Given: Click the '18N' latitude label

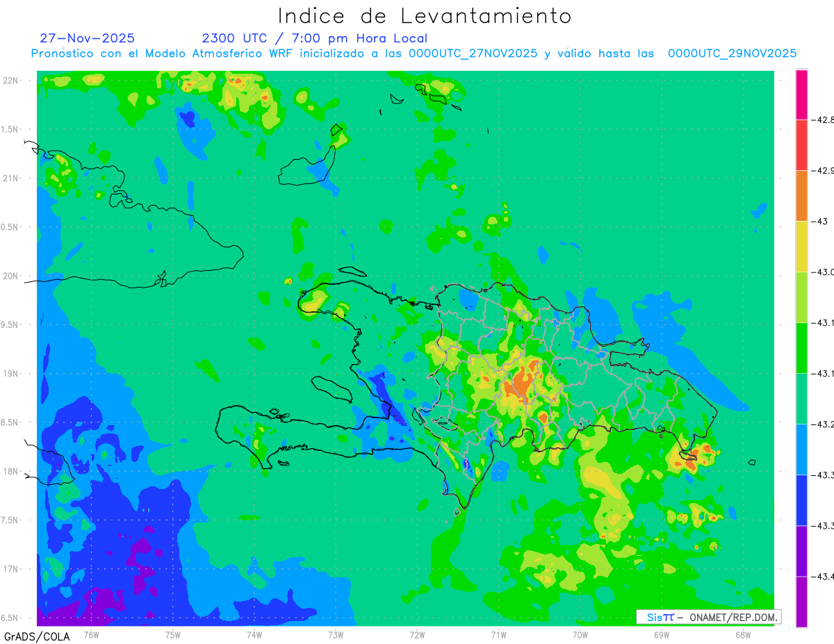Looking at the screenshot, I should 10,472.
